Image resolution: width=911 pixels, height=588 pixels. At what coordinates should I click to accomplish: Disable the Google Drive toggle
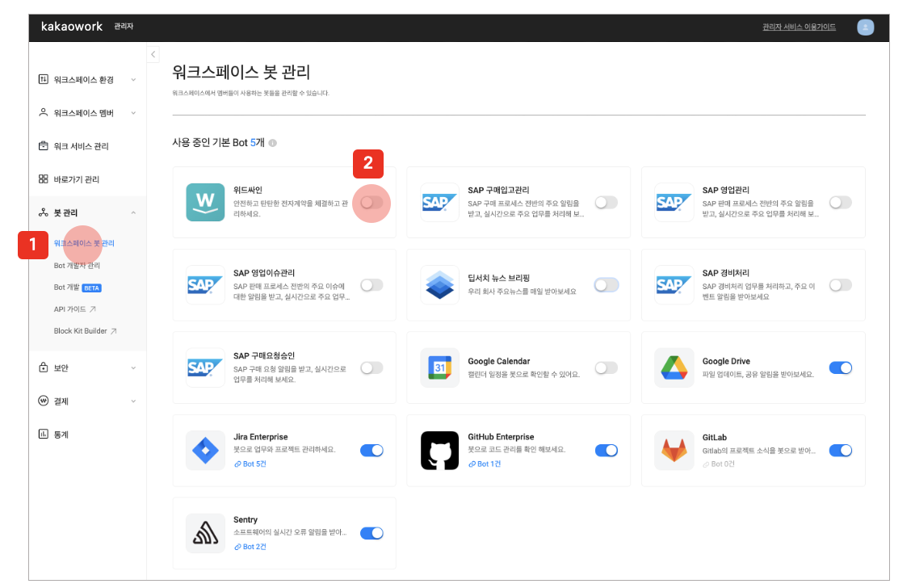(840, 367)
